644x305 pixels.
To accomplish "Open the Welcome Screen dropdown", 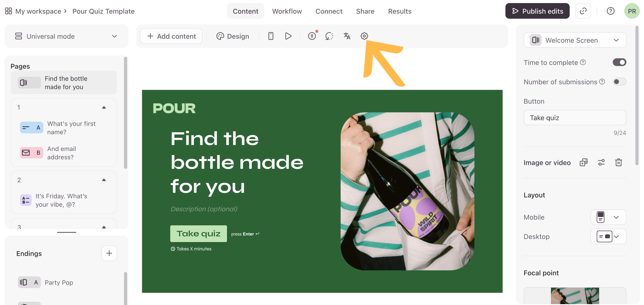I will click(575, 40).
